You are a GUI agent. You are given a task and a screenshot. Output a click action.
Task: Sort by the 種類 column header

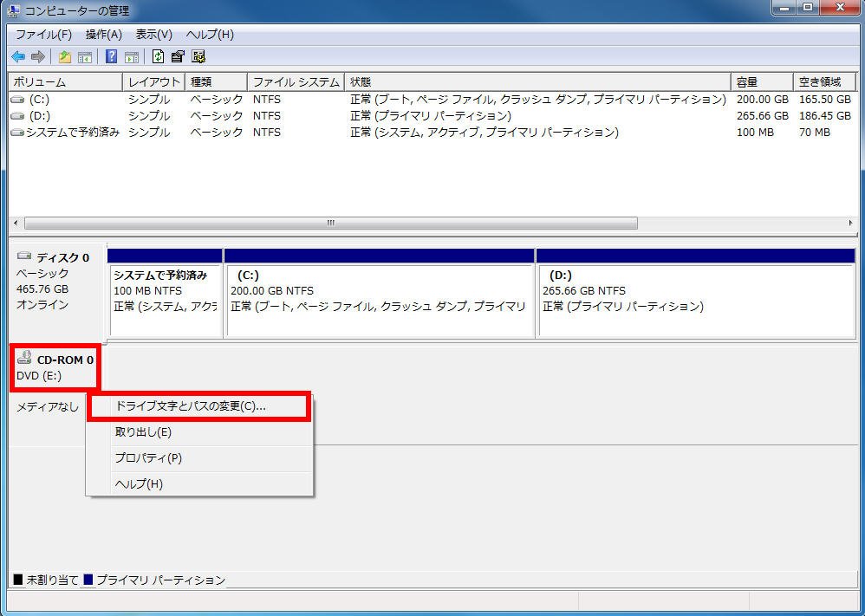[216, 82]
